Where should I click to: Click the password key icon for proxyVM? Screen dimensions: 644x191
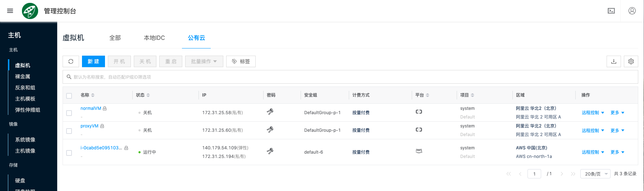(270, 130)
